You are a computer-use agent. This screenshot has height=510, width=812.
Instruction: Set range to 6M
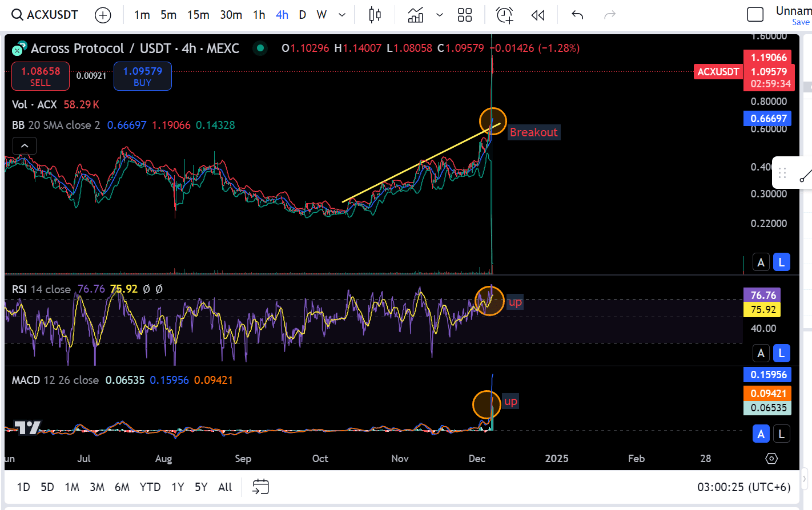click(x=122, y=487)
